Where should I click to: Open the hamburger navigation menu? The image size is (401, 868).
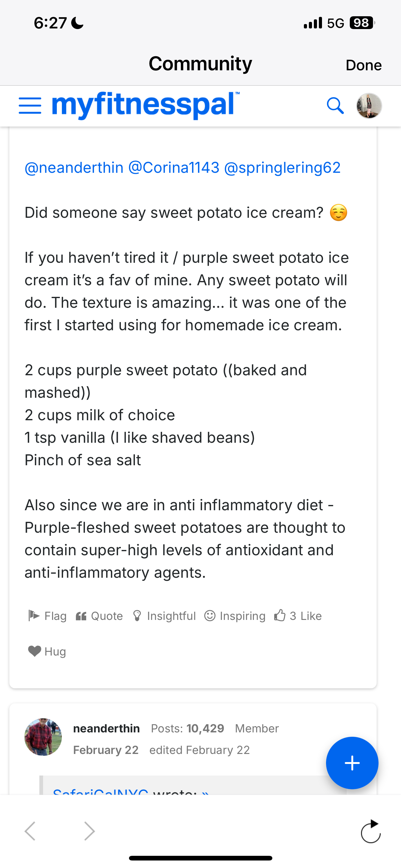tap(30, 106)
